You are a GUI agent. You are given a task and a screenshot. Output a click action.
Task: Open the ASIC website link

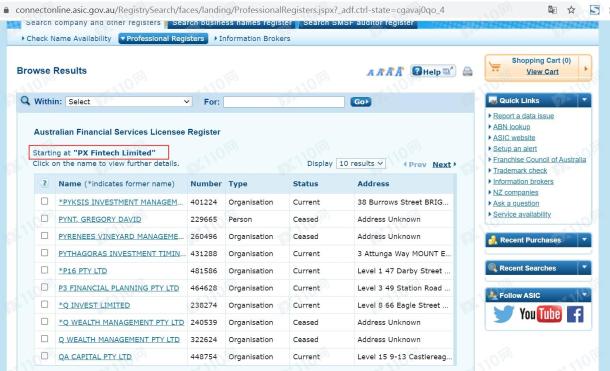514,137
